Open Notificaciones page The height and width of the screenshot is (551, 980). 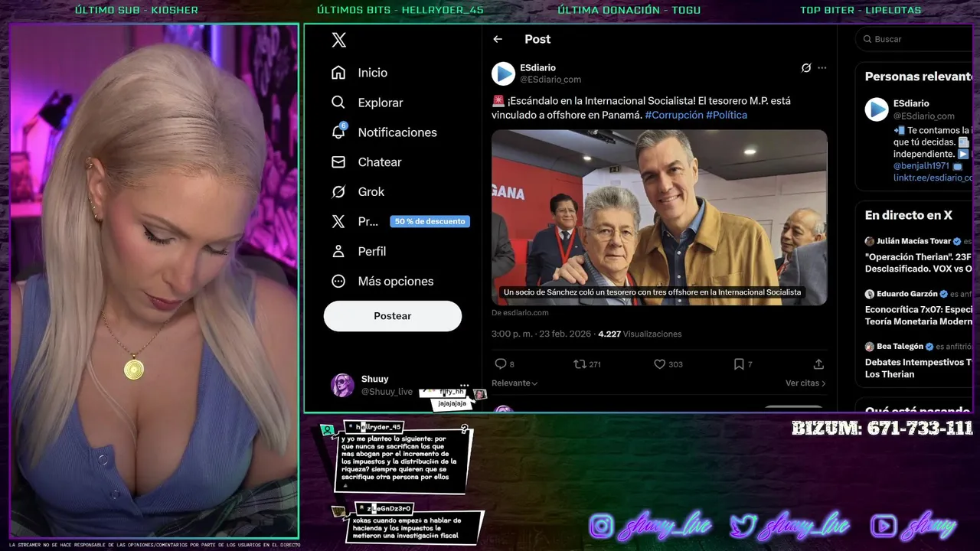(384, 132)
